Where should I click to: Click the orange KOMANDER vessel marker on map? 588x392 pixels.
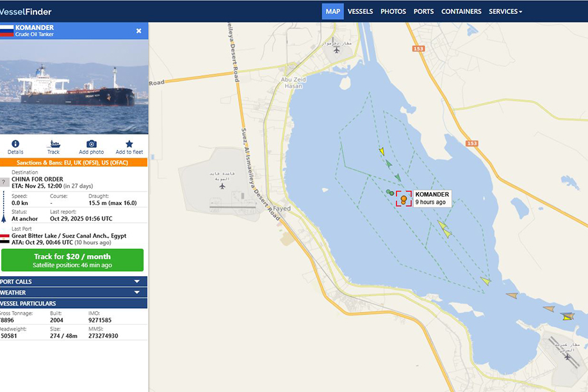click(x=404, y=199)
